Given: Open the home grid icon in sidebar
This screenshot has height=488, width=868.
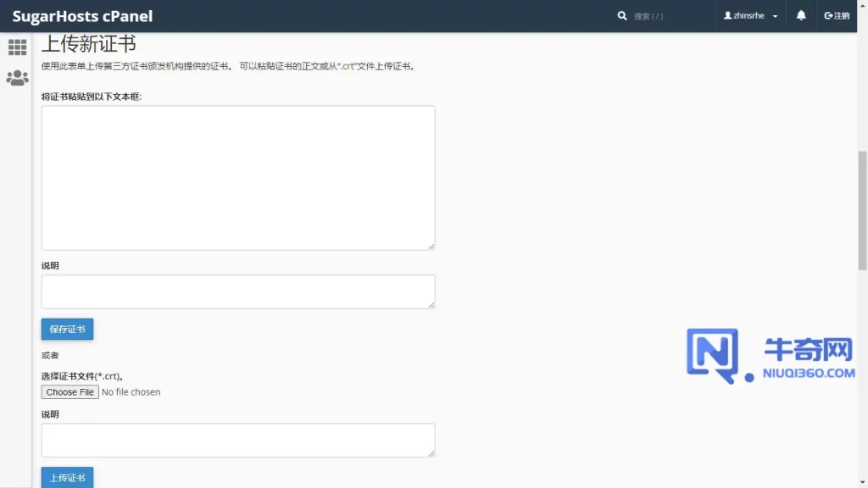Looking at the screenshot, I should point(17,47).
